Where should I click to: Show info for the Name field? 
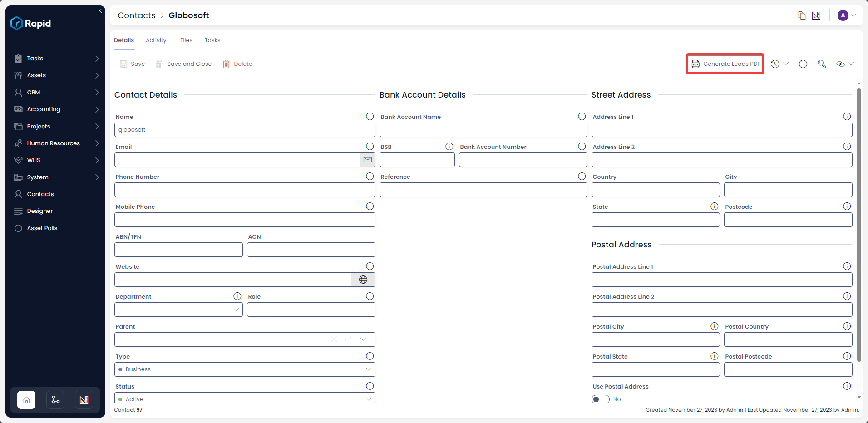point(370,117)
